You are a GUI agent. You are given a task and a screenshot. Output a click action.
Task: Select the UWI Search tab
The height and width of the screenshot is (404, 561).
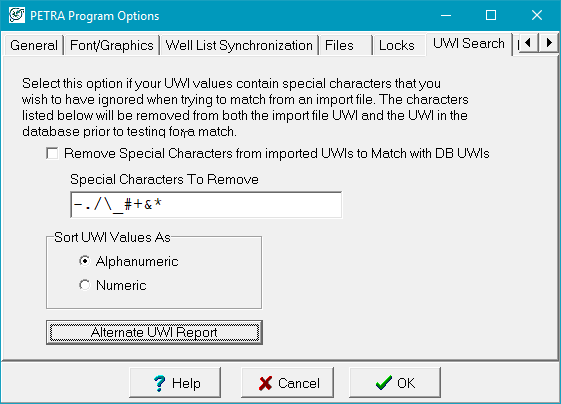(x=469, y=44)
